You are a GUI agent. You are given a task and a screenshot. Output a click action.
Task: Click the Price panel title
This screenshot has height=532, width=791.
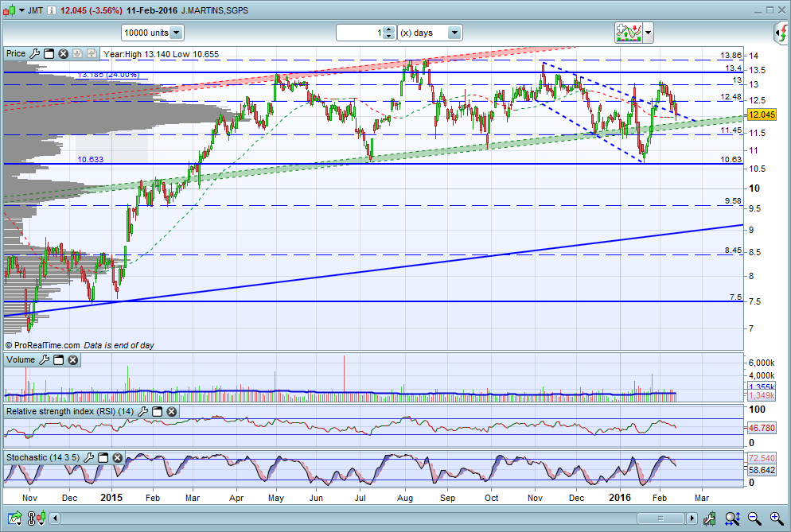16,53
